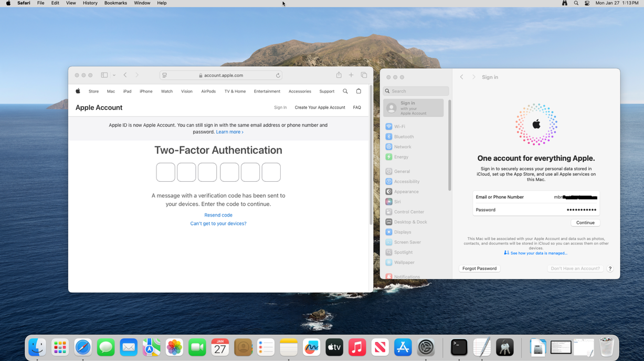This screenshot has width=644, height=361.
Task: Click Create Your Apple Account link
Action: (320, 107)
